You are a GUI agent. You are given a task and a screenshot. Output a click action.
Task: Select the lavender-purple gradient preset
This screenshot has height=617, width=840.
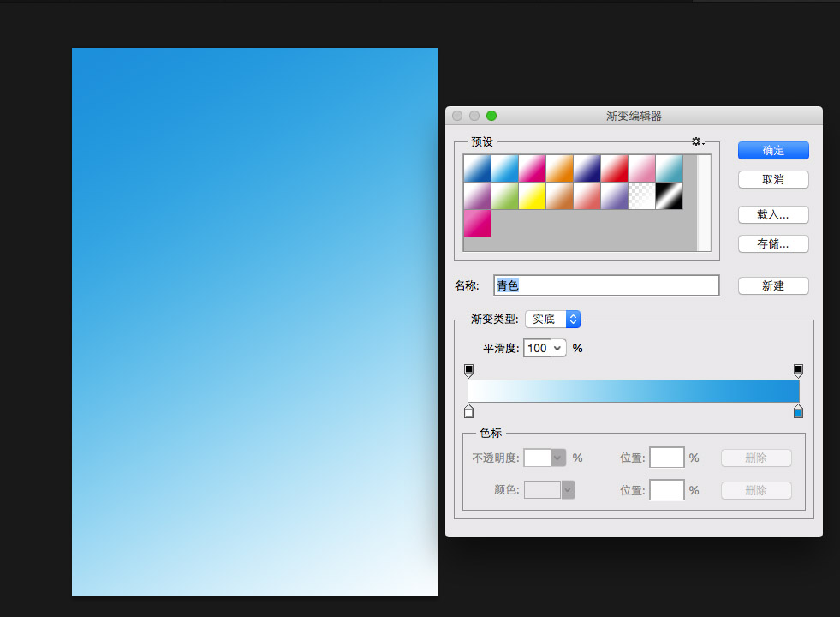click(614, 195)
